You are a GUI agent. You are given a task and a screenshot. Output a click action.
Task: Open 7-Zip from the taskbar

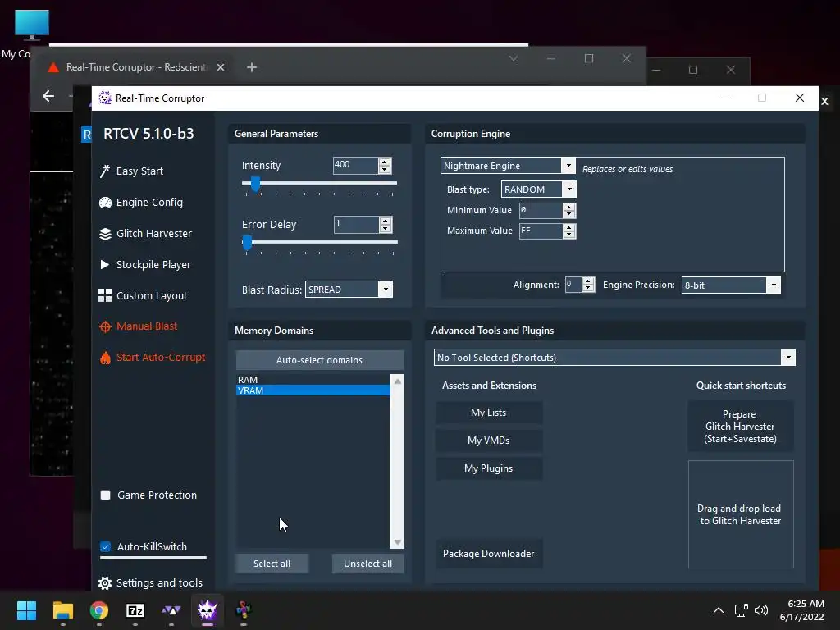click(x=135, y=610)
